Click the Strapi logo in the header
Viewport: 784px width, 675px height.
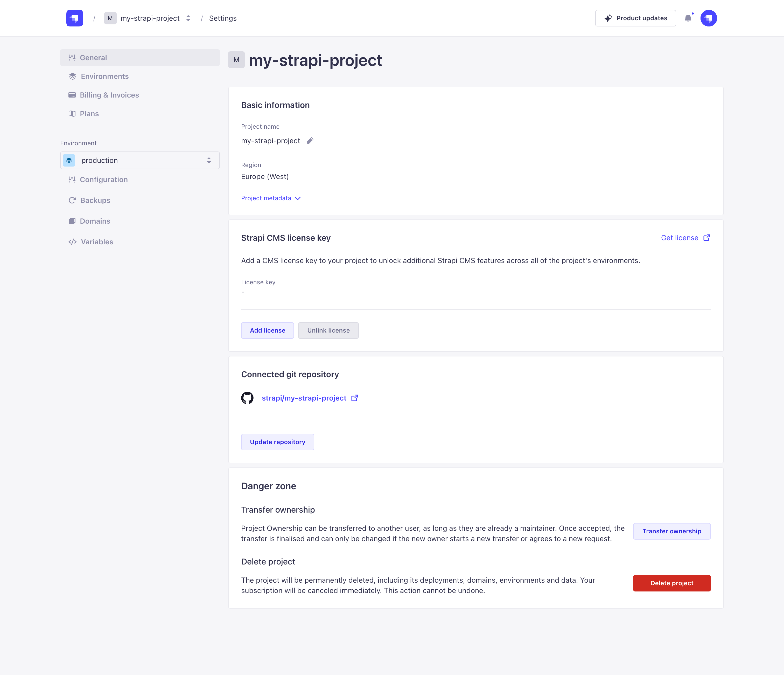[75, 18]
